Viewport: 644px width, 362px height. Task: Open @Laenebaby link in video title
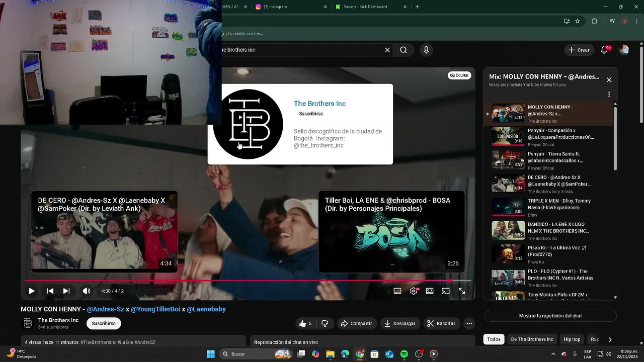(x=206, y=309)
